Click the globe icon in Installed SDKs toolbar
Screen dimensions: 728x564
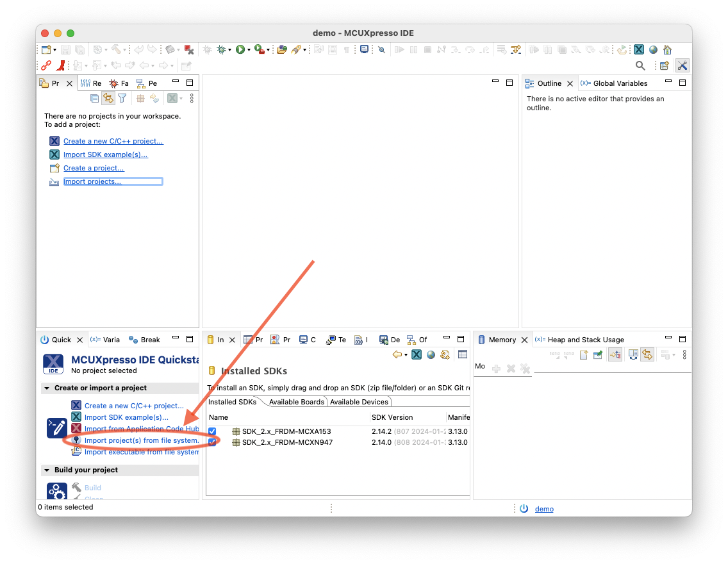[x=431, y=354]
